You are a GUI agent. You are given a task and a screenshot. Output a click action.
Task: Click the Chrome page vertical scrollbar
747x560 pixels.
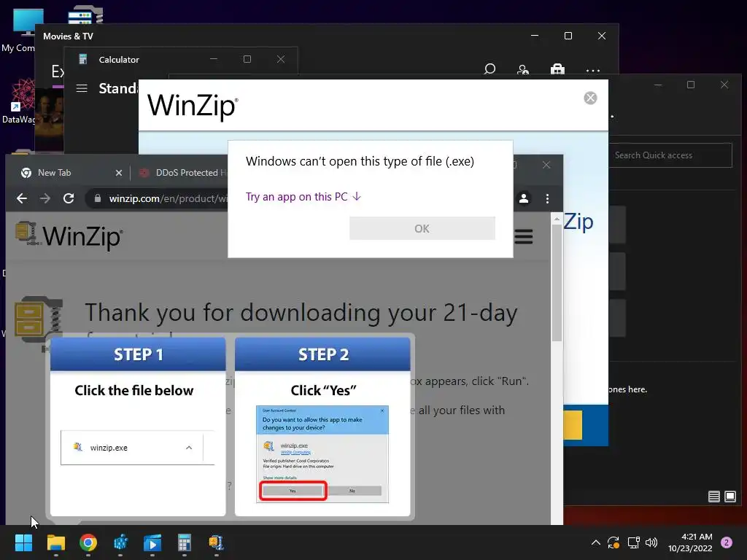(557, 284)
